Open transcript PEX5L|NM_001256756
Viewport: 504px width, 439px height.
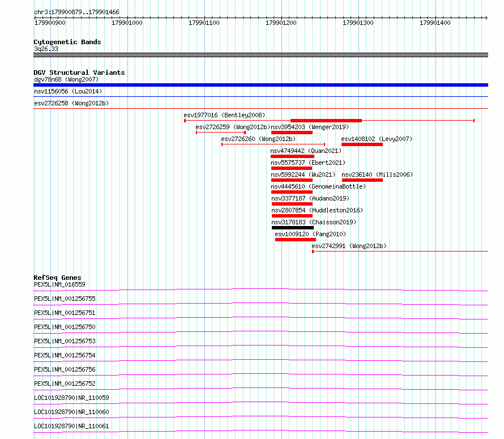point(65,369)
